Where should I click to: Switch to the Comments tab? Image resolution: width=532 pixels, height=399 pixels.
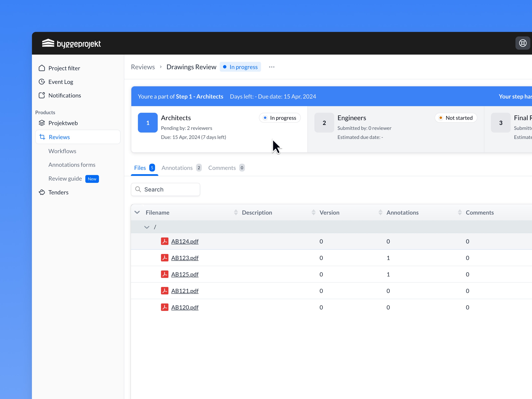(x=222, y=168)
